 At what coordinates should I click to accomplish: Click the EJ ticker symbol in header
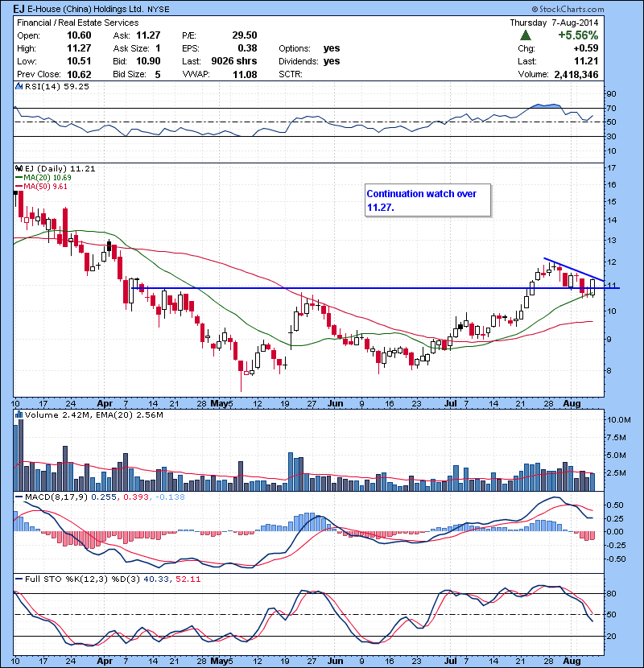coord(19,9)
